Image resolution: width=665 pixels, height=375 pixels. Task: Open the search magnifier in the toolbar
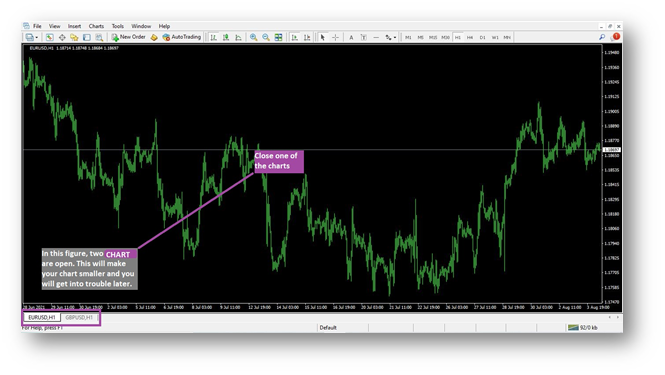[601, 37]
